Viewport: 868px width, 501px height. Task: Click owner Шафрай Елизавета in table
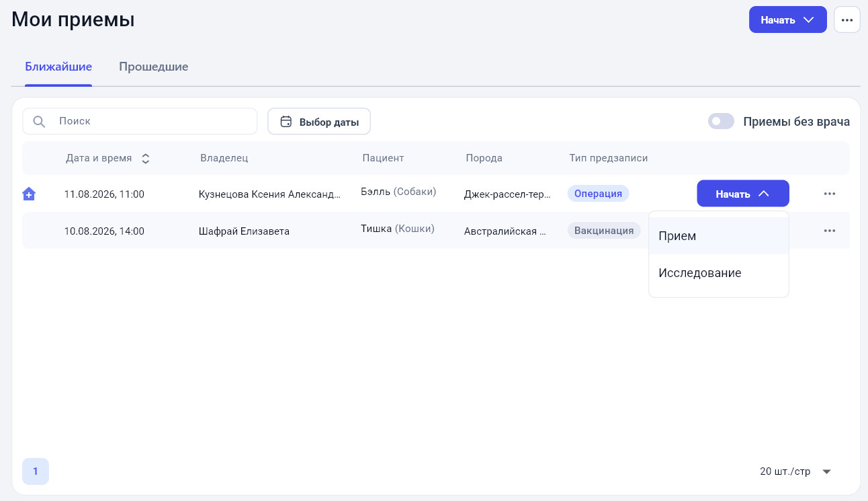click(244, 231)
